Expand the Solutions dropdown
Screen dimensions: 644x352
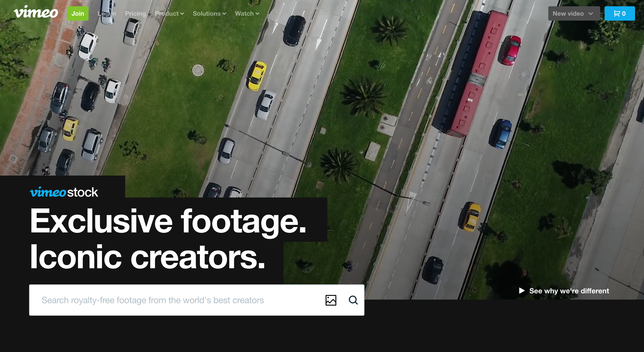pyautogui.click(x=207, y=13)
